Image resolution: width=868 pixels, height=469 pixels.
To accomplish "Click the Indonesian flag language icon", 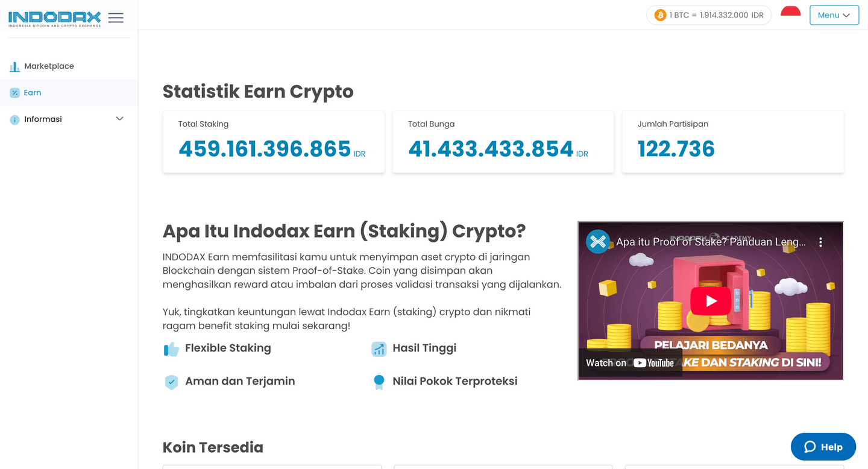I will click(x=790, y=11).
